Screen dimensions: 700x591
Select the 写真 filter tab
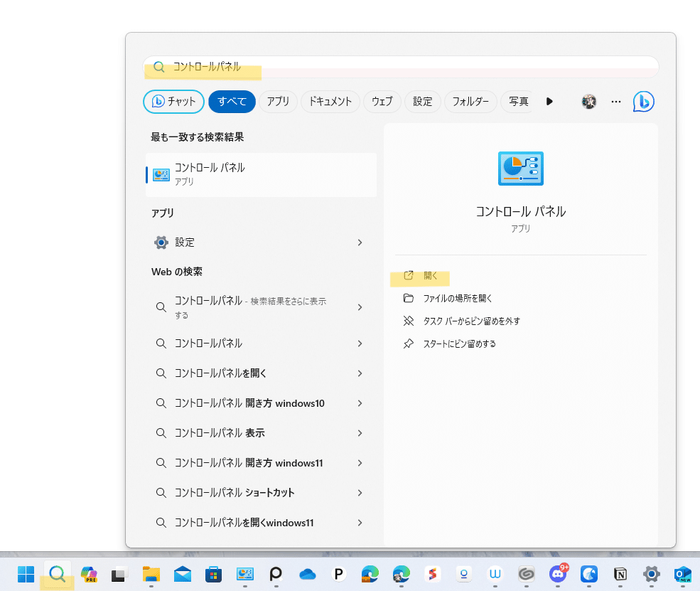(518, 102)
